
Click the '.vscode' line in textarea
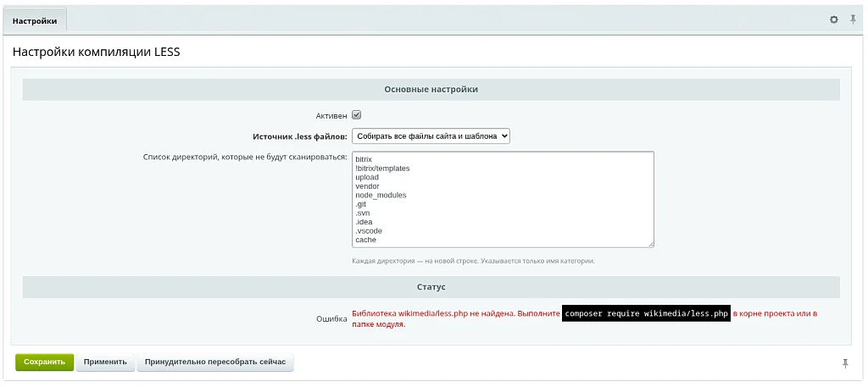[x=369, y=230]
